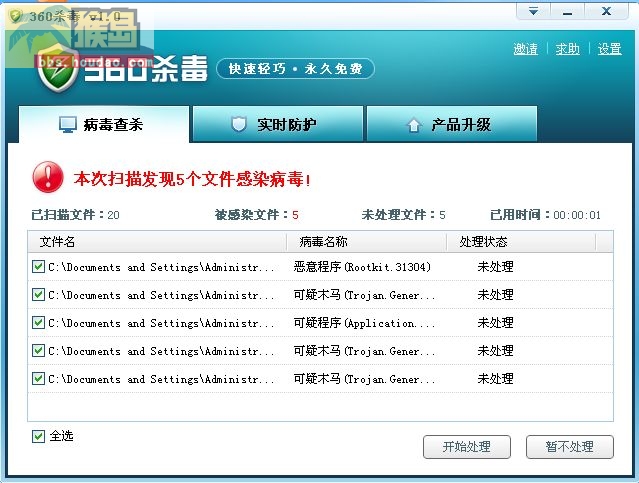The width and height of the screenshot is (639, 483).
Task: Click the shield icon on 实时防护 tab
Action: pyautogui.click(x=239, y=124)
